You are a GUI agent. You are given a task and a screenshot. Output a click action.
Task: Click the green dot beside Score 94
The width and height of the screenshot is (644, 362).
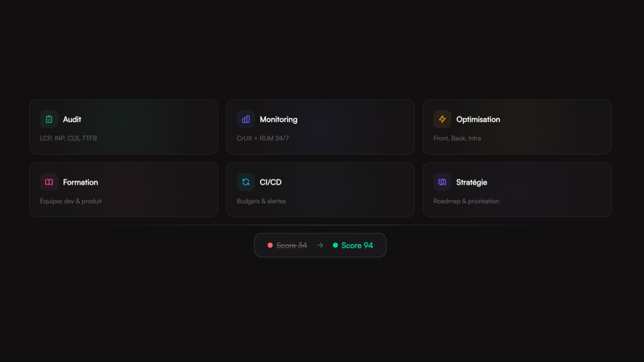pyautogui.click(x=336, y=245)
